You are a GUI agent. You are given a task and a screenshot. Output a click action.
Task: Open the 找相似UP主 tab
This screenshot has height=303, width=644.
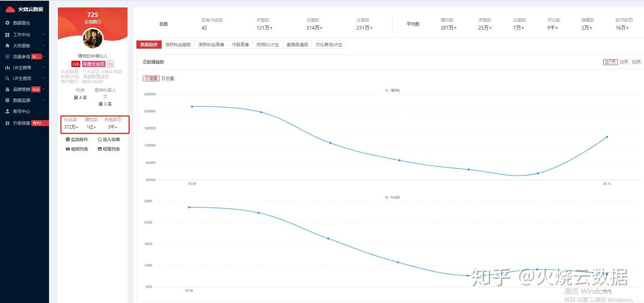tap(268, 45)
